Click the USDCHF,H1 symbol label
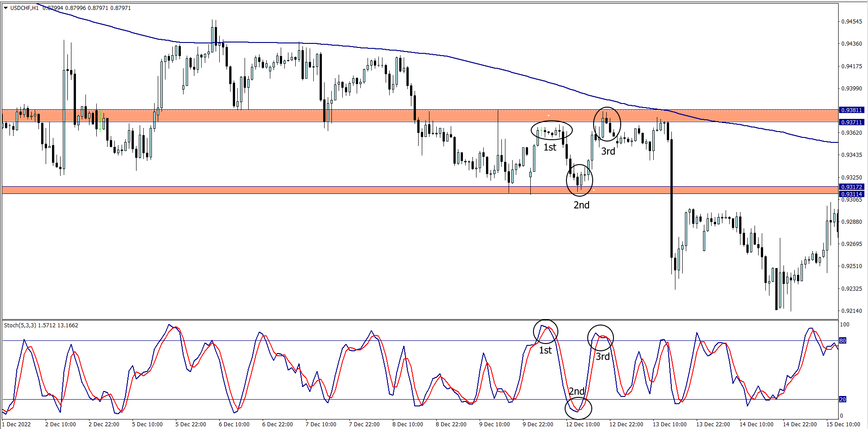 (x=24, y=8)
